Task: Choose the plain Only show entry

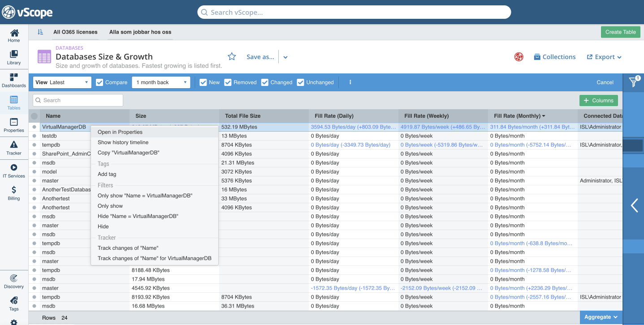Action: [x=155, y=206]
